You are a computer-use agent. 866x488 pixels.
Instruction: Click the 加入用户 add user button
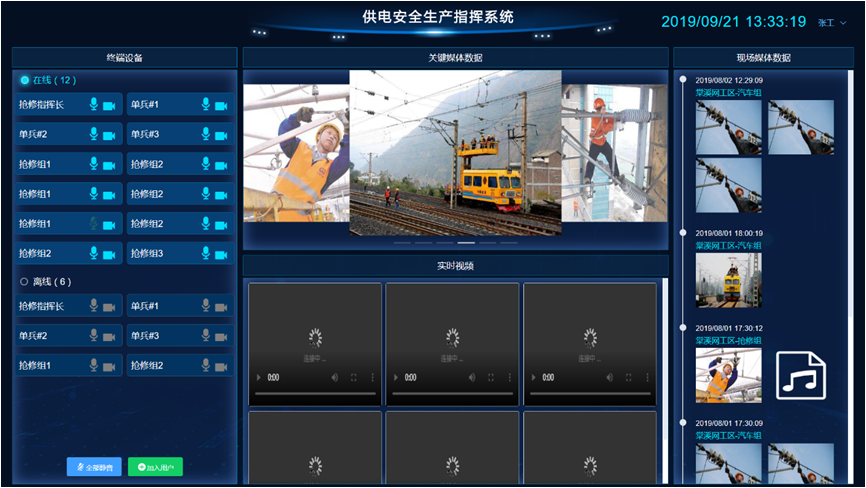pos(155,467)
